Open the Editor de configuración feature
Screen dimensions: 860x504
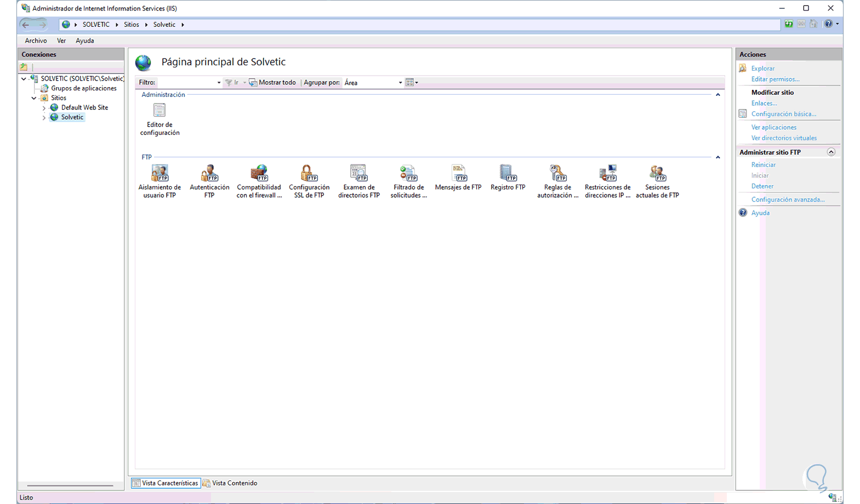pyautogui.click(x=160, y=119)
